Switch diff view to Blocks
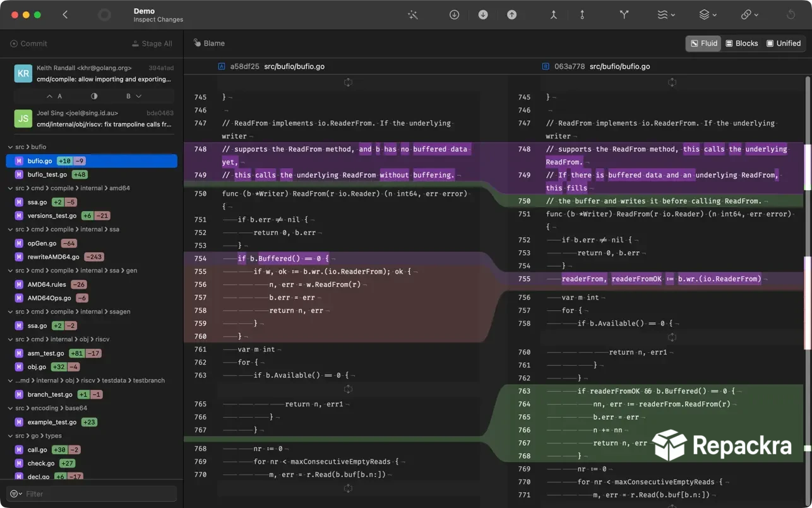The image size is (812, 508). [741, 44]
